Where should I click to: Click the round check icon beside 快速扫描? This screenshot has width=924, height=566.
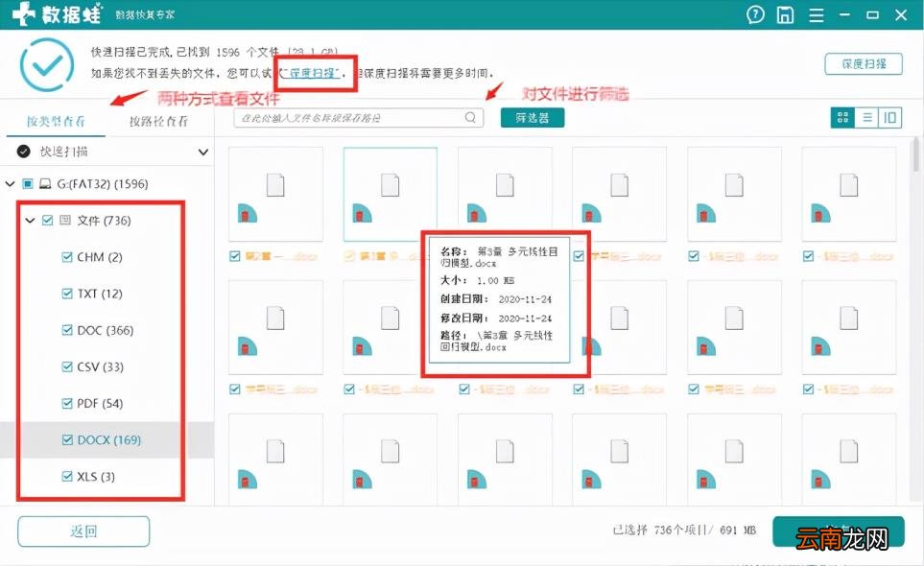pos(24,152)
